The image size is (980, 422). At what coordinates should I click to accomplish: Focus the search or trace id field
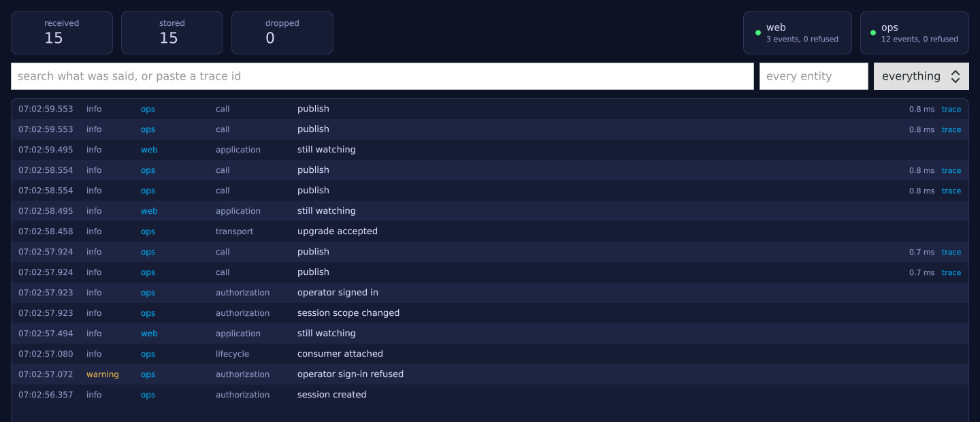pyautogui.click(x=382, y=76)
